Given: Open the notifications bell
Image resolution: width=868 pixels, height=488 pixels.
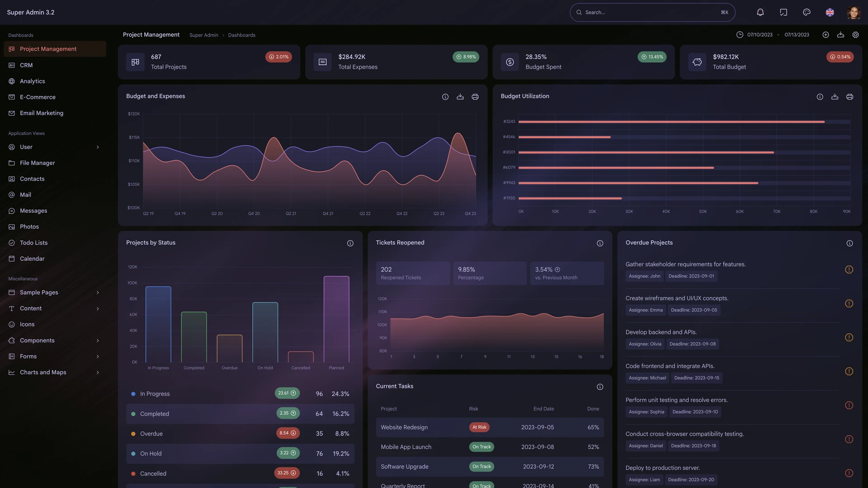Looking at the screenshot, I should pos(760,12).
